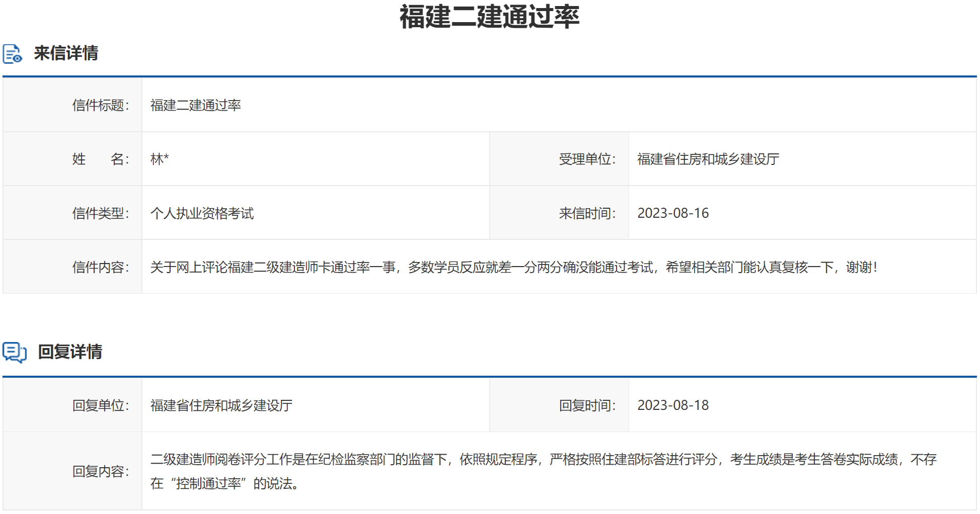Click the 信件标题 label cell
Viewport: 980px width, 514px height.
[102, 105]
